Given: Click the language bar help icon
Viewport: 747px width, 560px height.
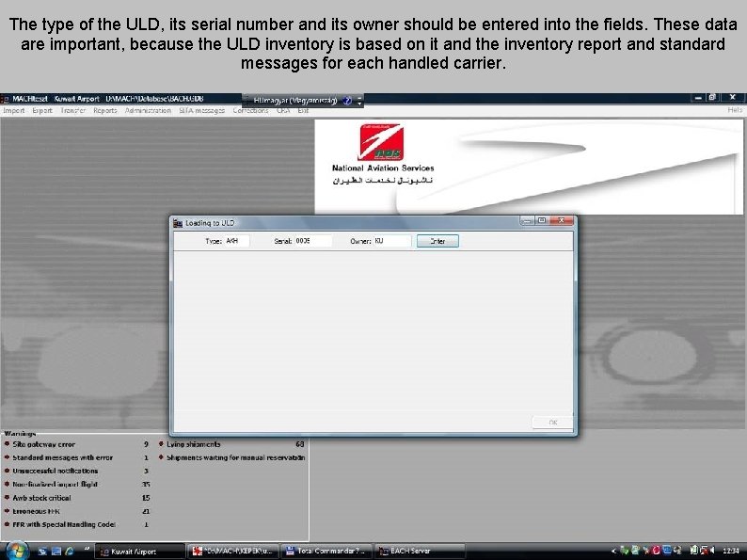Looking at the screenshot, I should 347,101.
